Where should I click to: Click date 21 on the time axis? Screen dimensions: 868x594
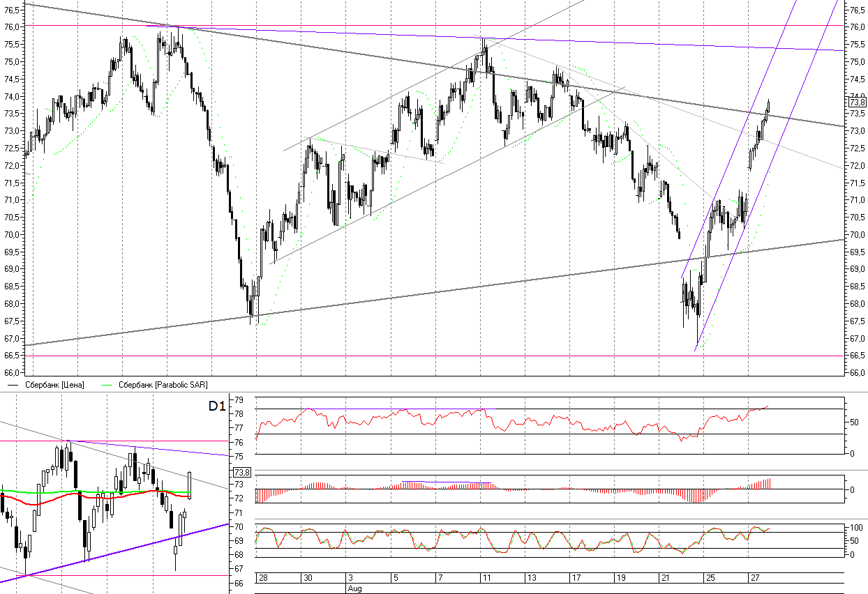coord(665,579)
